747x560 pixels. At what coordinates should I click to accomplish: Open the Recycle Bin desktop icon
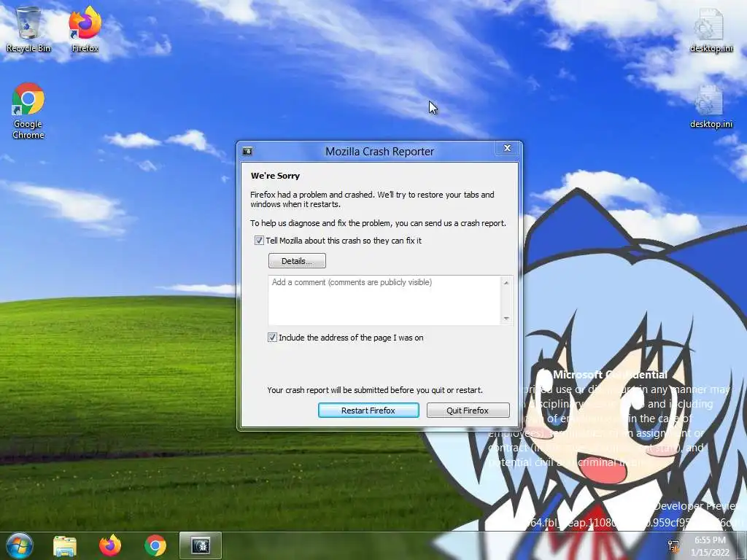28,29
